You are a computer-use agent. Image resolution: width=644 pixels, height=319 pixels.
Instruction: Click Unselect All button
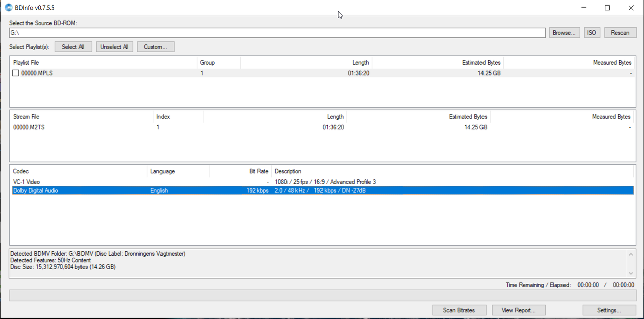coord(114,47)
